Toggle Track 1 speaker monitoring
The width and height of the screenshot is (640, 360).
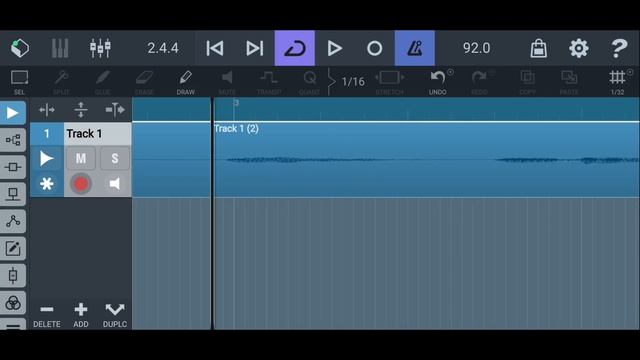click(x=115, y=184)
